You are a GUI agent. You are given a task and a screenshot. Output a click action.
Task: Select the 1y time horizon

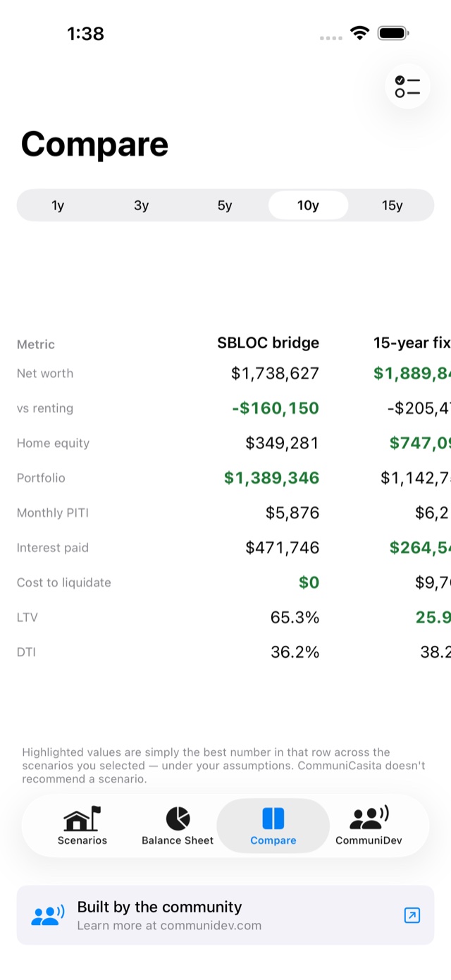(58, 205)
